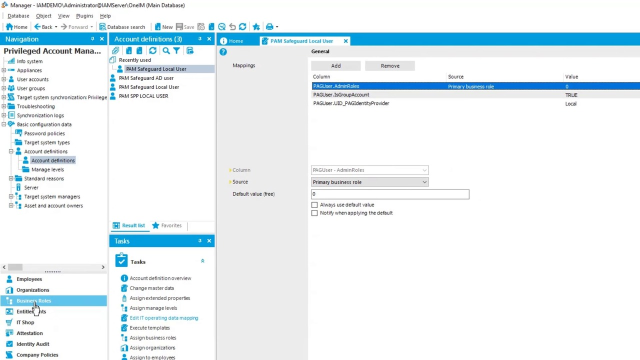This screenshot has height=360, width=640.
Task: Open the Column dropdown
Action: point(370,170)
